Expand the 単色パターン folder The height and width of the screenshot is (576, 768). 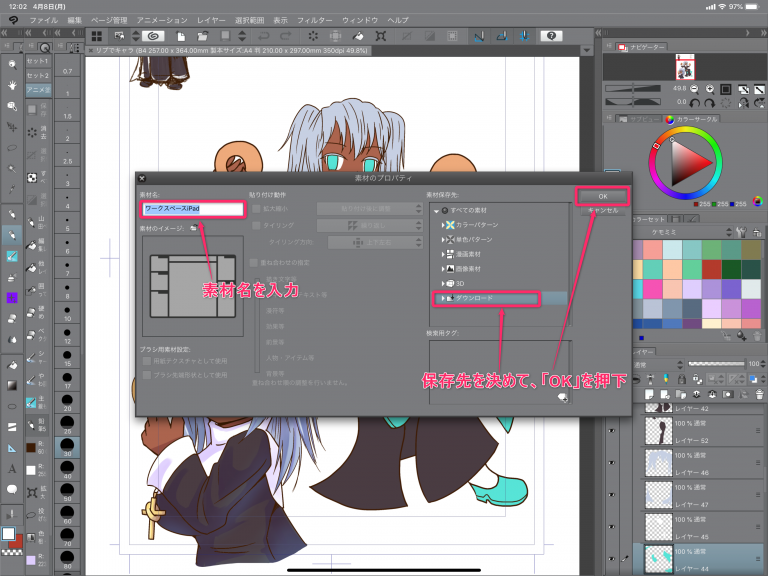pos(443,240)
